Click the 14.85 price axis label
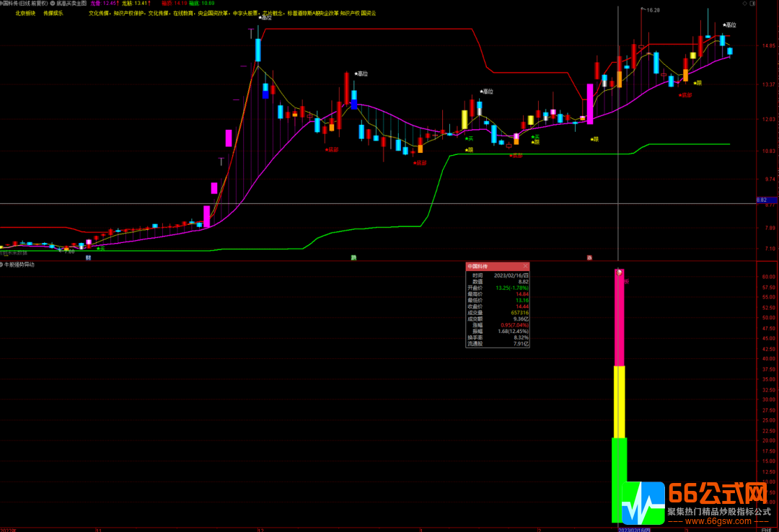Viewport: 779px width, 532px height. click(769, 46)
